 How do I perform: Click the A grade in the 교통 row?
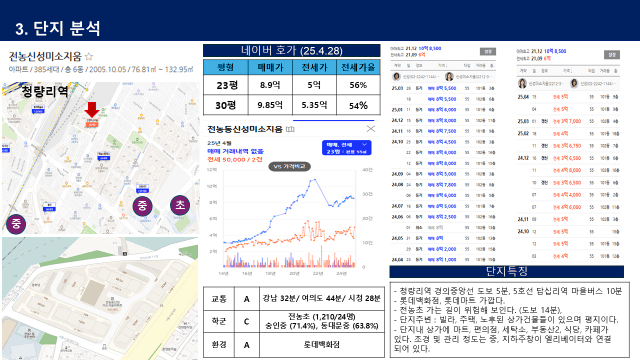(x=247, y=299)
